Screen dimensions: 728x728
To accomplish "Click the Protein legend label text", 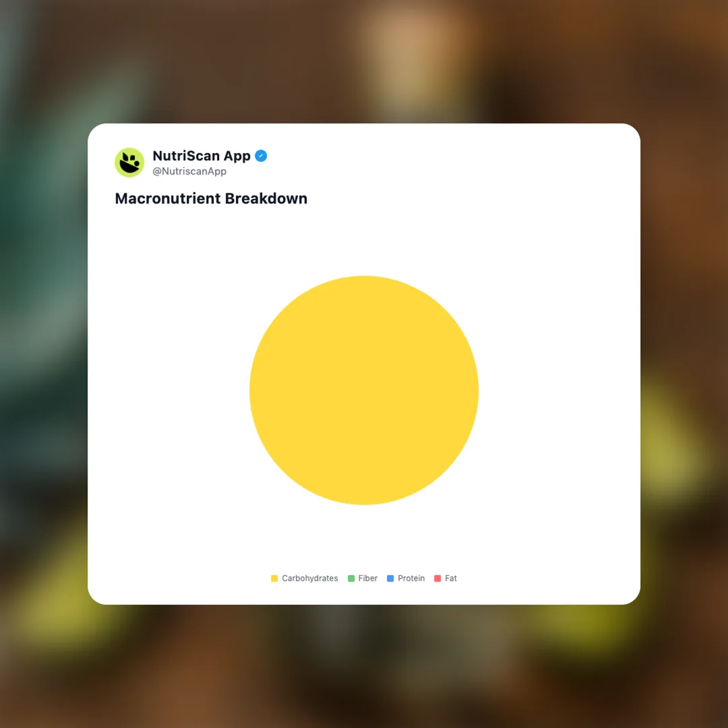I will [411, 578].
